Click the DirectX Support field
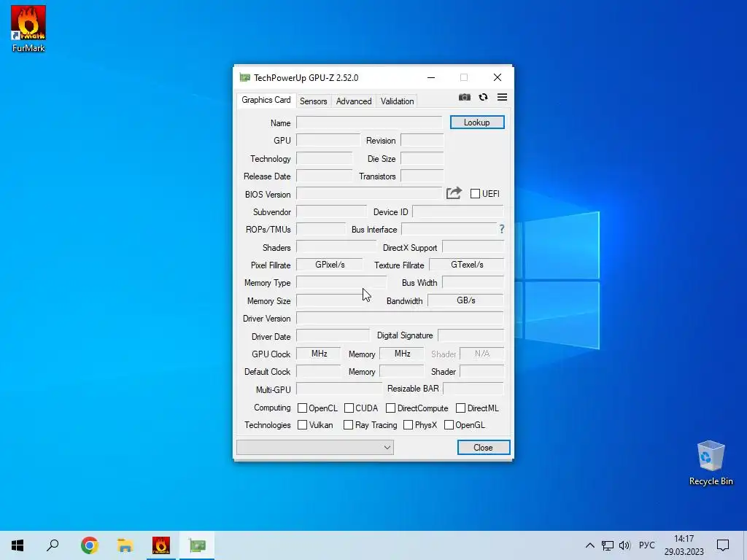The width and height of the screenshot is (747, 560). tap(473, 247)
